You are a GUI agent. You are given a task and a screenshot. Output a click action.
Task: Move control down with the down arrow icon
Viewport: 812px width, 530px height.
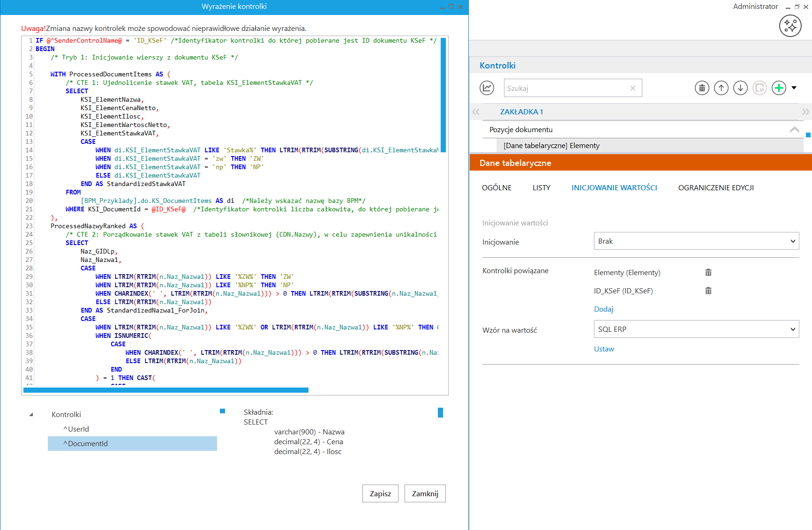(740, 88)
